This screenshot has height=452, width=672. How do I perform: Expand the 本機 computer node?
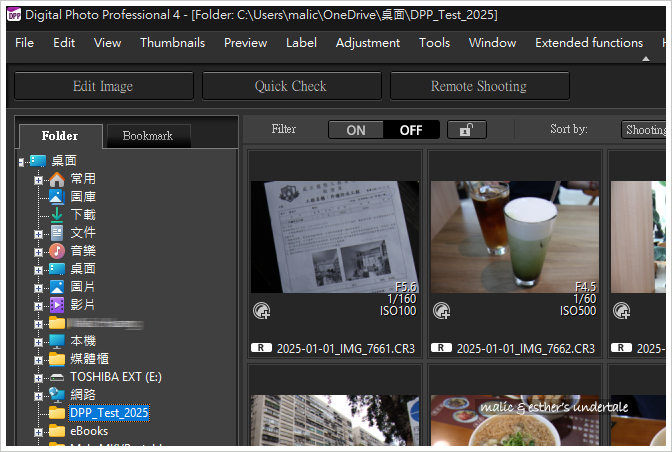[x=38, y=342]
